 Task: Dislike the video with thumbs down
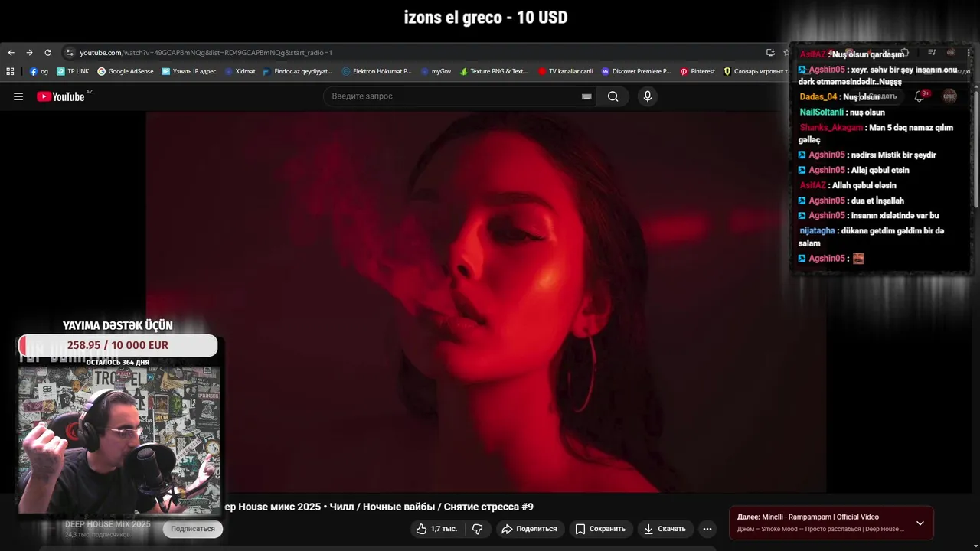(x=477, y=529)
